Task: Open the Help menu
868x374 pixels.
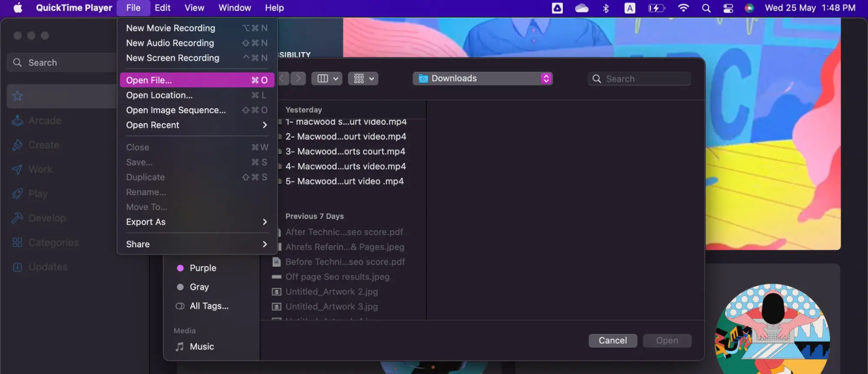Action: point(274,8)
